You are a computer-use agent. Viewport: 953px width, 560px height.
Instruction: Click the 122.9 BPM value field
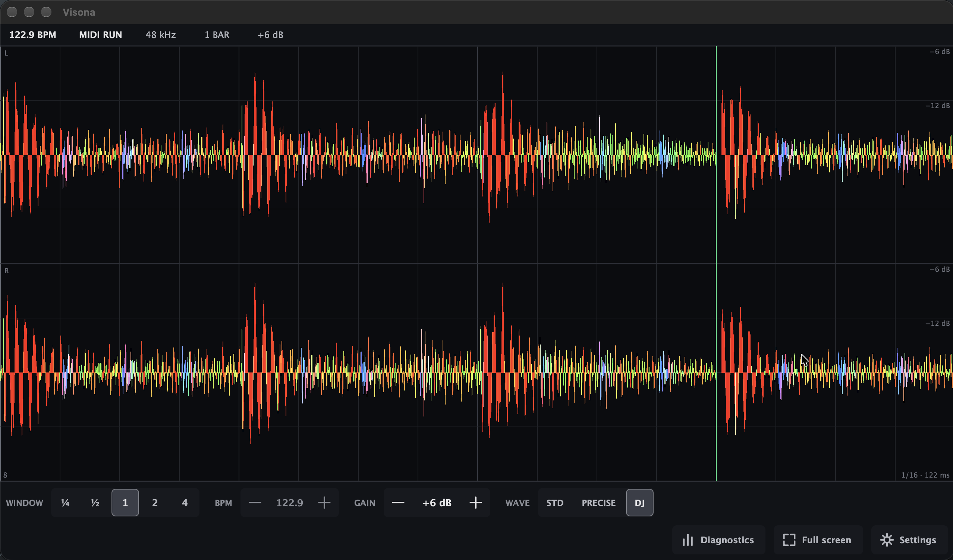tap(290, 503)
